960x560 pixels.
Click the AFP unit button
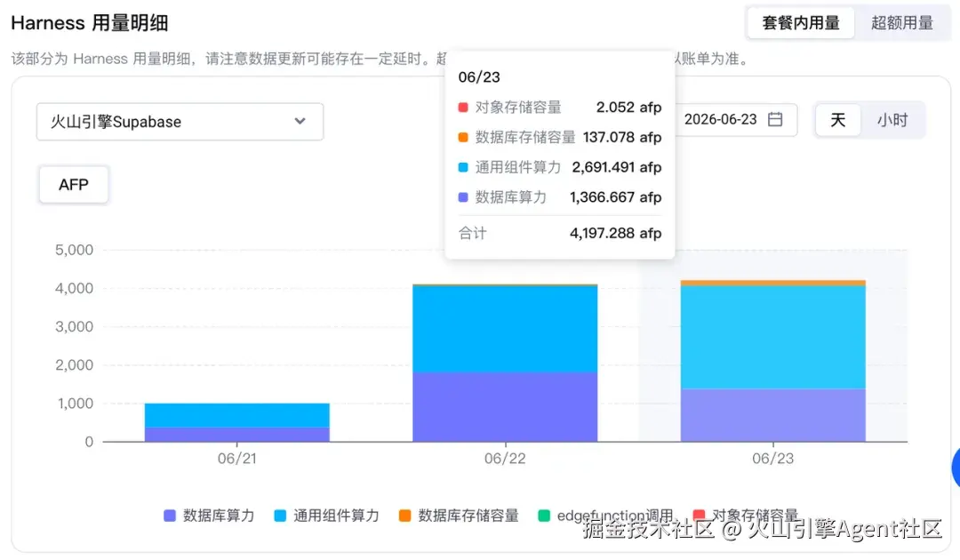(74, 184)
